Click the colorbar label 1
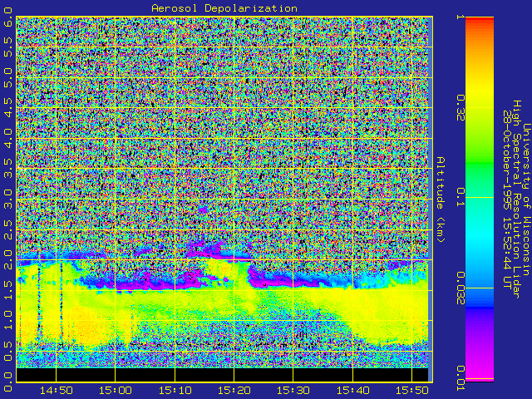Image resolution: width=532 pixels, height=399 pixels. pyautogui.click(x=459, y=17)
